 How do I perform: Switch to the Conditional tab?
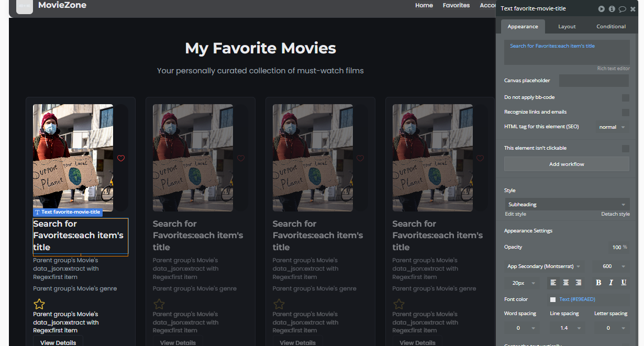point(611,27)
